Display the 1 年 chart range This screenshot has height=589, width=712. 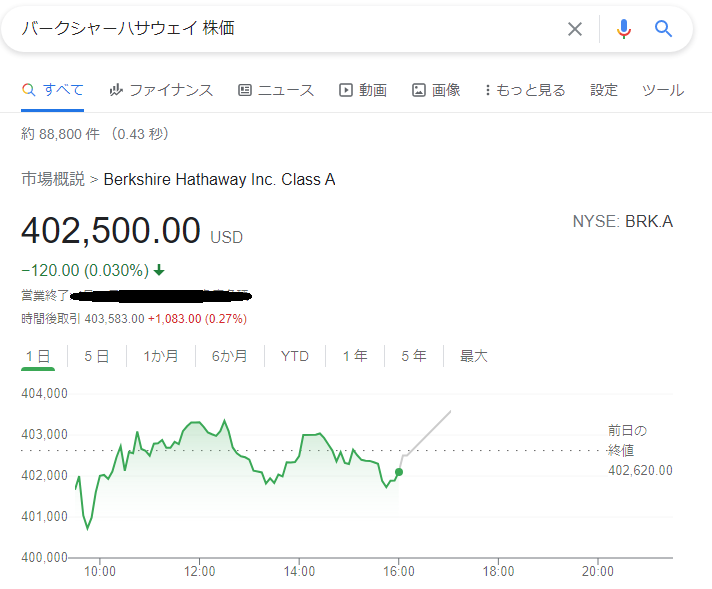pos(355,356)
